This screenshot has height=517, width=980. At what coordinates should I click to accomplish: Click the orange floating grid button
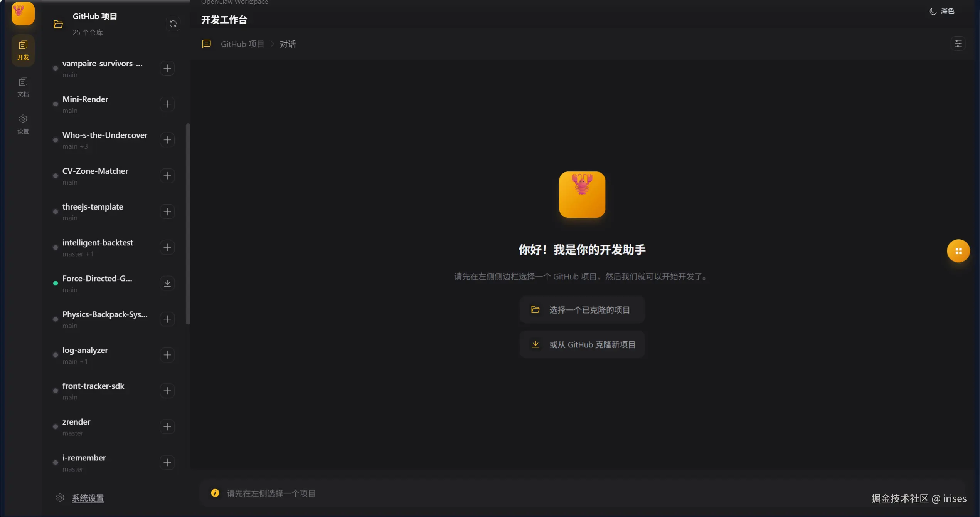click(x=958, y=251)
